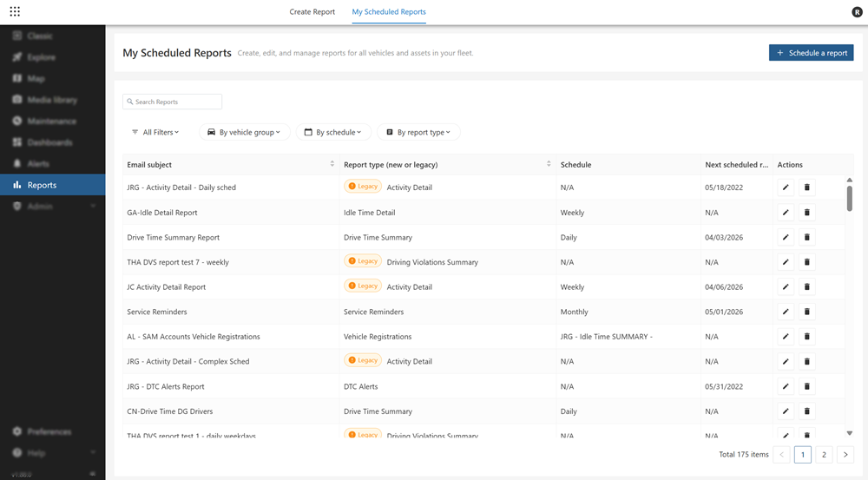This screenshot has width=868, height=480.
Task: Go to page 2 of results
Action: (x=824, y=455)
